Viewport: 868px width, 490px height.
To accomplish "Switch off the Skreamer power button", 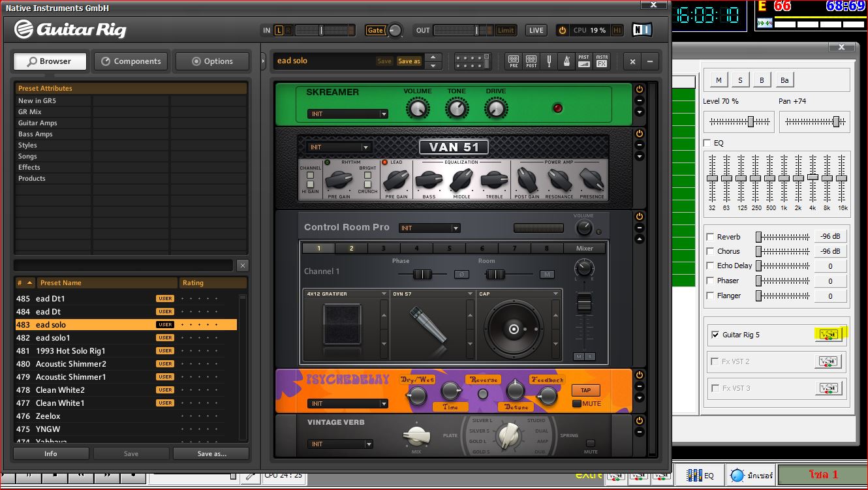I will [x=640, y=89].
